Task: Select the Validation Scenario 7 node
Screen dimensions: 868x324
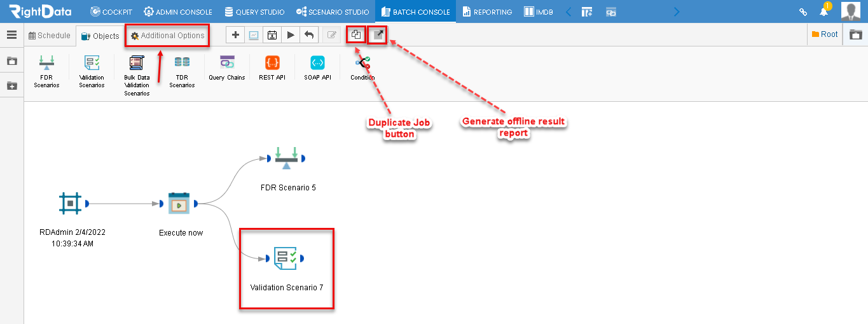Action: tap(287, 269)
